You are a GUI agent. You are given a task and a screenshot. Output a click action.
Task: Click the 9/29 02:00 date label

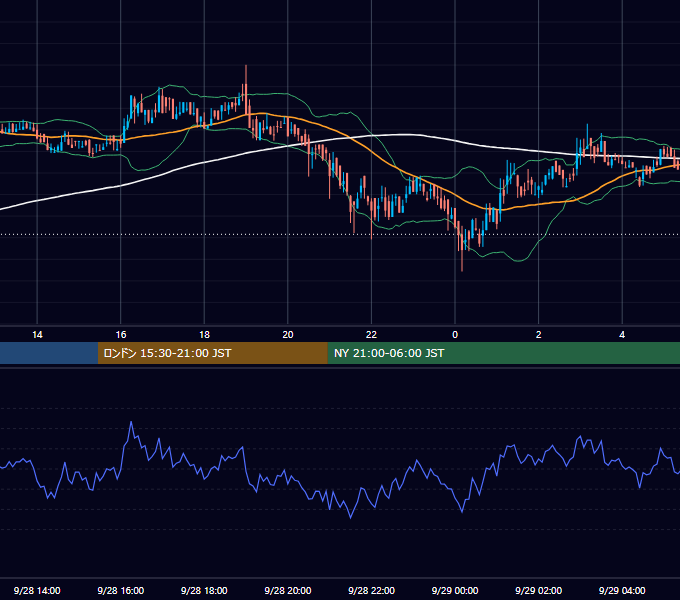(x=539, y=590)
